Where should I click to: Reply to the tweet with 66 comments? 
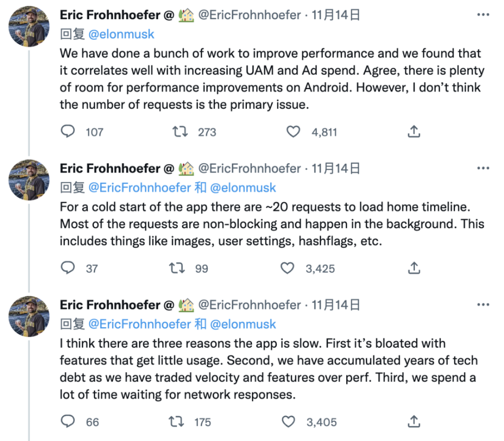pyautogui.click(x=68, y=421)
